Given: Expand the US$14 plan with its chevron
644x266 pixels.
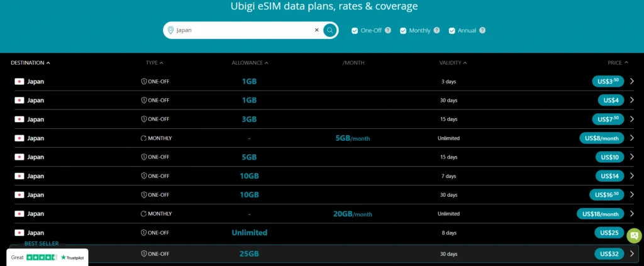Looking at the screenshot, I should (631, 175).
